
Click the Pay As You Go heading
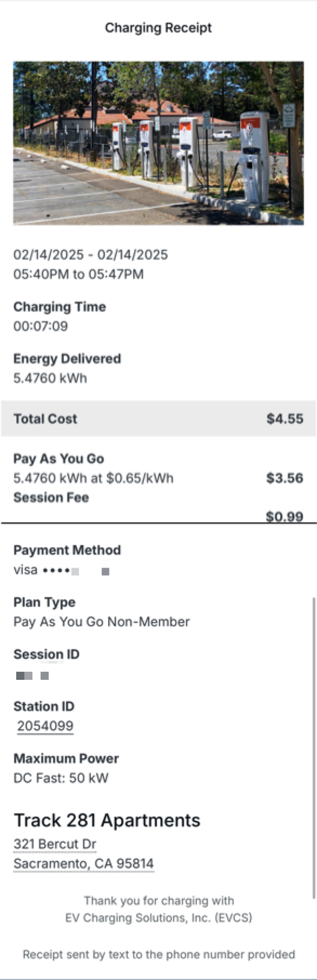58,458
